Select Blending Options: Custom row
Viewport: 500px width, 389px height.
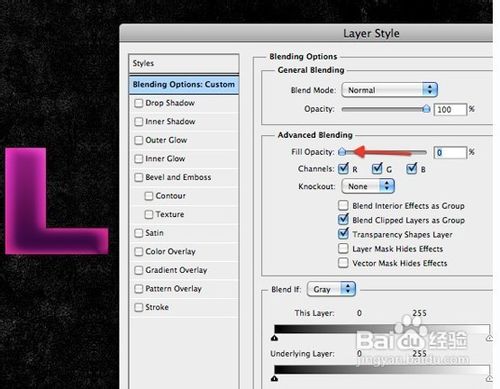[x=184, y=85]
